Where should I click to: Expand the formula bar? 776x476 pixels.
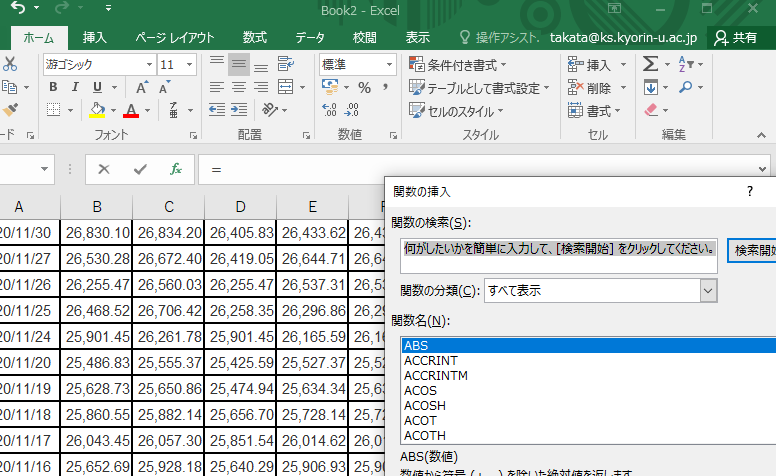point(762,169)
